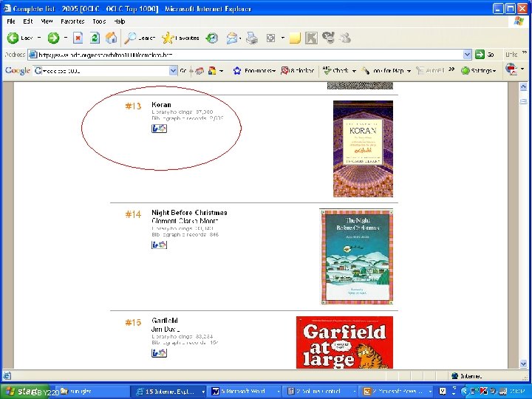Open the Koran book cover image
The width and height of the screenshot is (532, 399).
[363, 149]
